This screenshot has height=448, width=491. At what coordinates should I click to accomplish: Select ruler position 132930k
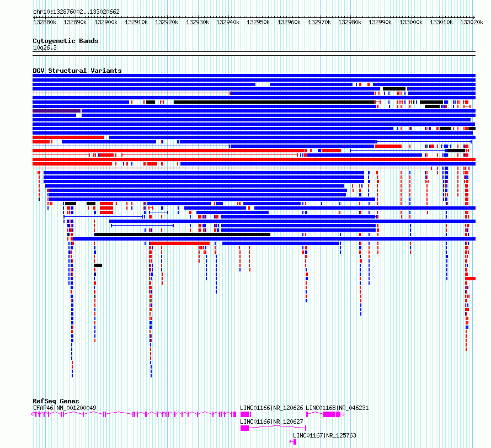click(x=198, y=22)
